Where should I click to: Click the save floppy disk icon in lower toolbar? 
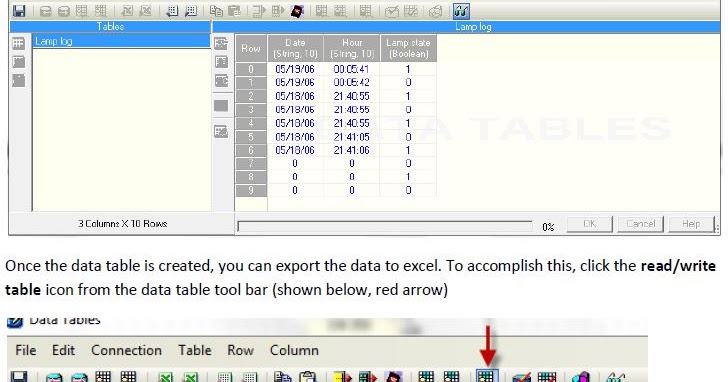(x=19, y=376)
